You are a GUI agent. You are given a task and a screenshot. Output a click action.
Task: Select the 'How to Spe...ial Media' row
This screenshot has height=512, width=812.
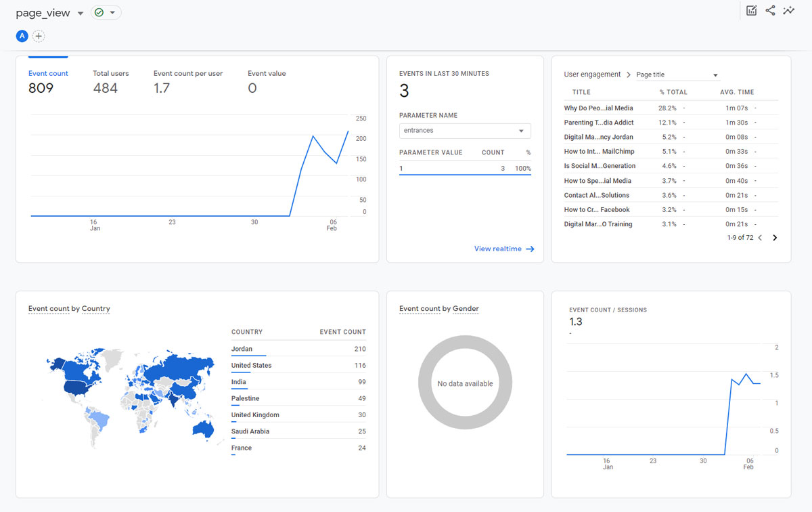coord(671,181)
